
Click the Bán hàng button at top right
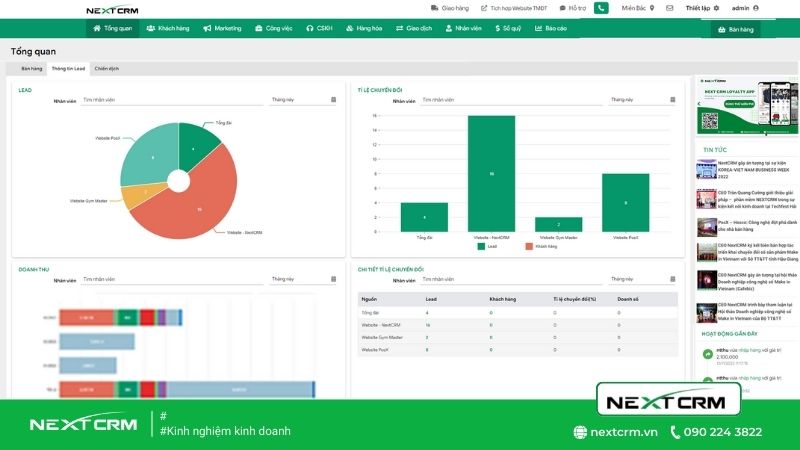736,30
